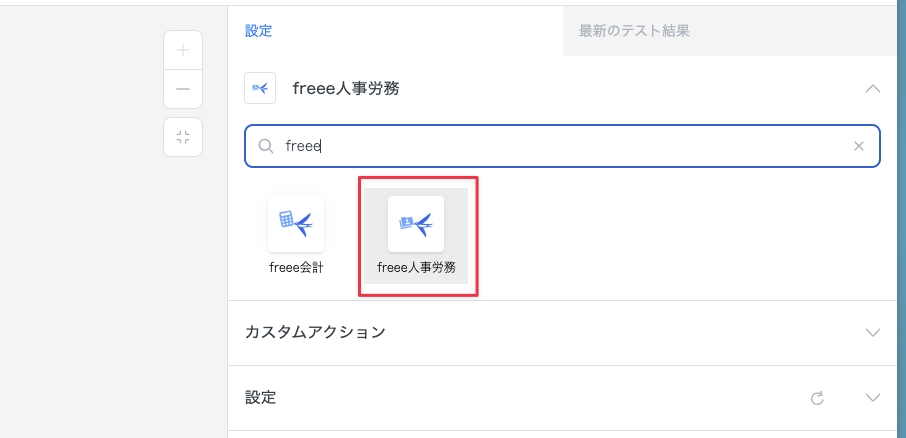The width and height of the screenshot is (906, 438).
Task: Click the freee人事労務 label under the selected tile
Action: pyautogui.click(x=416, y=267)
